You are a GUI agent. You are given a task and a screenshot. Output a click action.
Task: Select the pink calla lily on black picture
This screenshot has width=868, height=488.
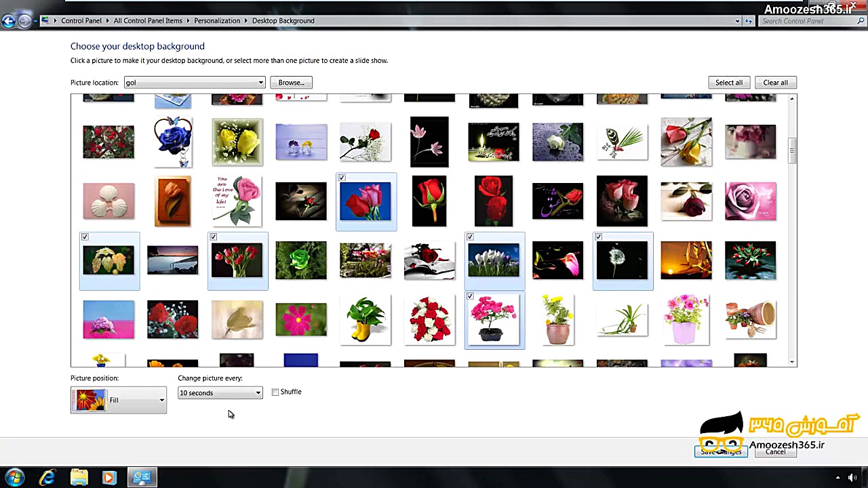(557, 260)
